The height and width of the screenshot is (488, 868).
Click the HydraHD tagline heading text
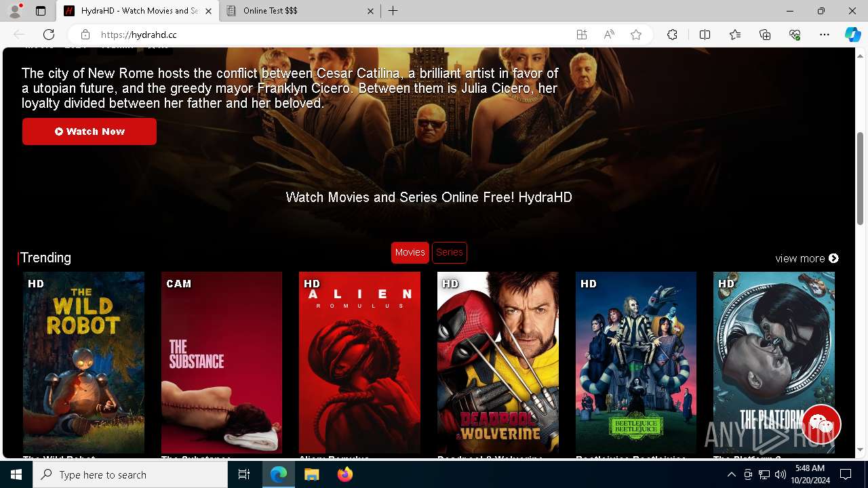pos(429,197)
